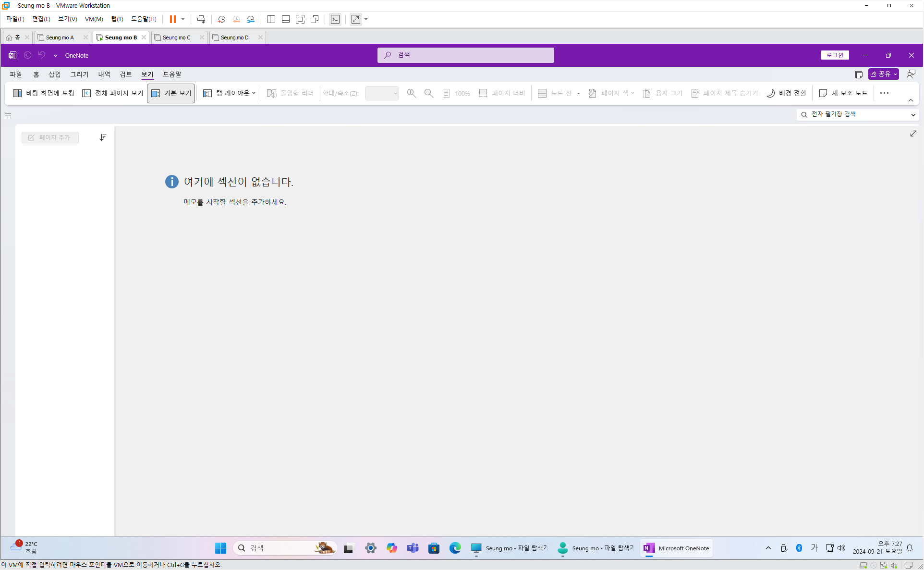Expand the notebook search scope dropdown
The height and width of the screenshot is (570, 924).
click(x=913, y=114)
